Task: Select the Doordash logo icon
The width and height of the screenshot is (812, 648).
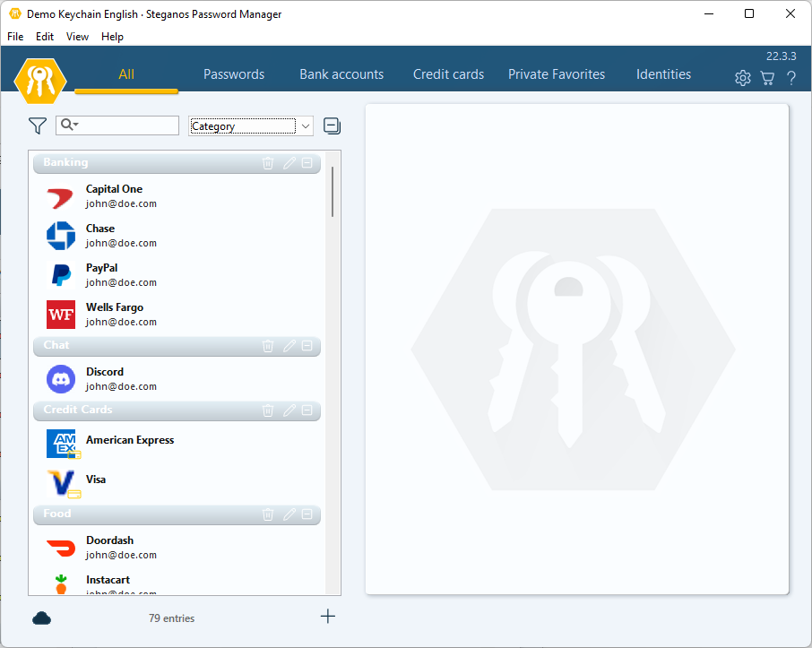Action: click(x=61, y=548)
